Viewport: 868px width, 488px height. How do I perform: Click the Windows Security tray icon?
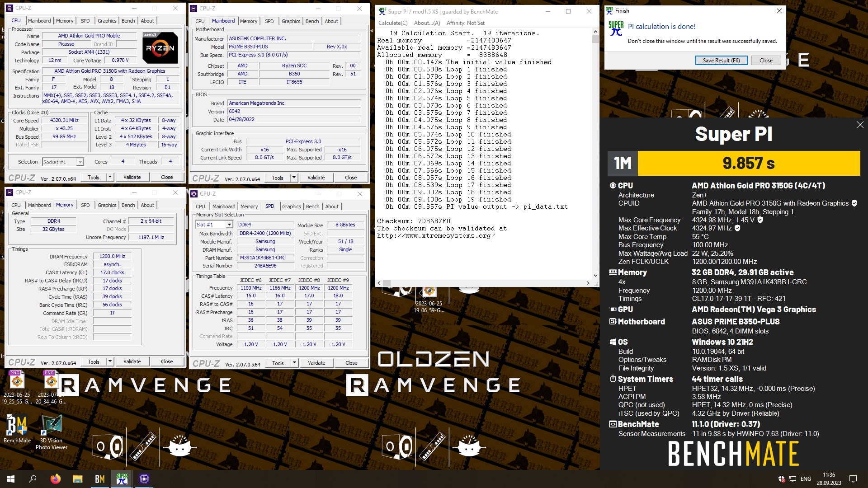point(782,479)
